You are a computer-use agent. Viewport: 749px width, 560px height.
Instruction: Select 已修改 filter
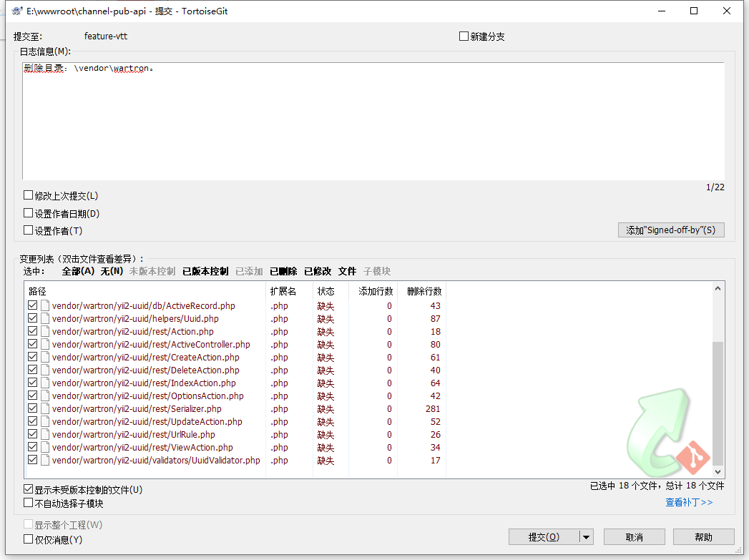coord(318,271)
